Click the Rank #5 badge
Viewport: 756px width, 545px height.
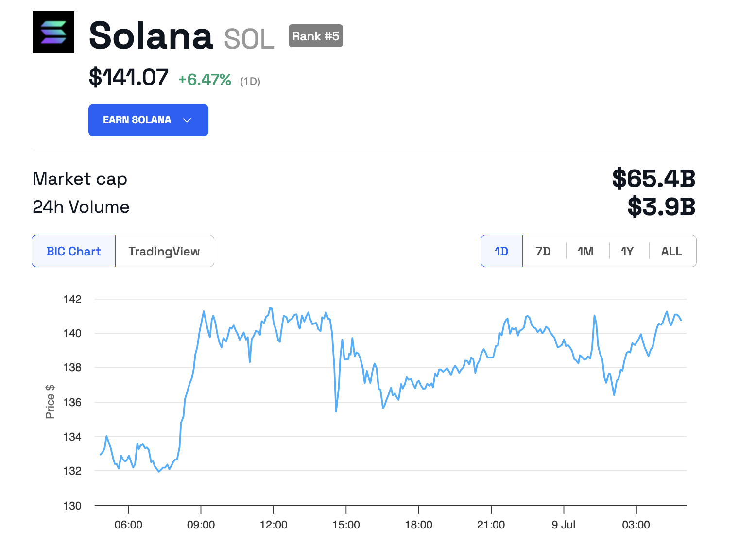pos(316,36)
